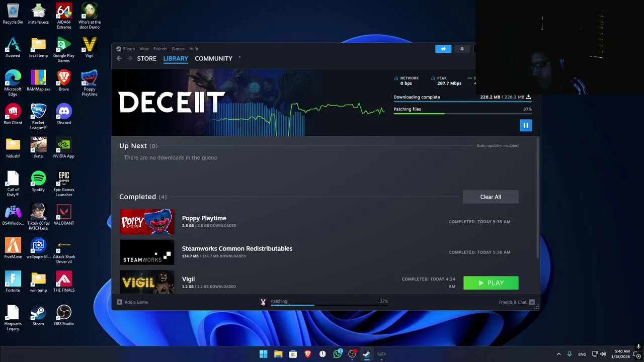Play Vigil with the green PLAY button
Viewport: 644px width, 362px height.
[x=491, y=283]
